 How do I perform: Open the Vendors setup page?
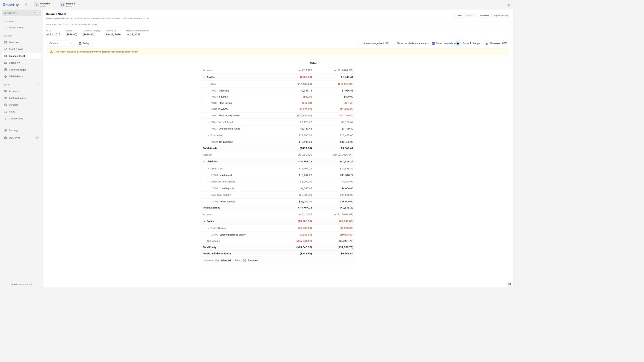point(21,105)
